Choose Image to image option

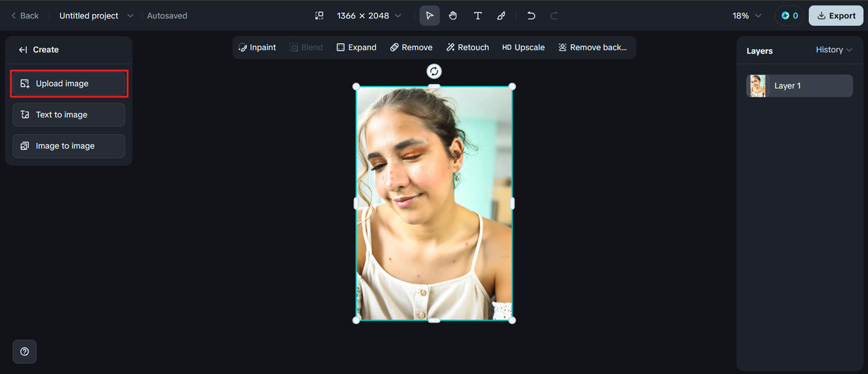tap(69, 146)
